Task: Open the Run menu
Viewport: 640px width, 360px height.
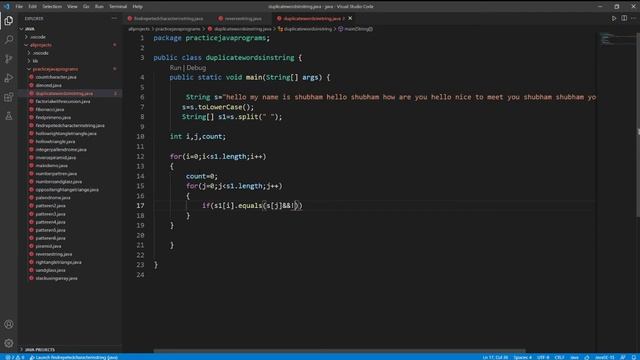Action: [x=99, y=7]
